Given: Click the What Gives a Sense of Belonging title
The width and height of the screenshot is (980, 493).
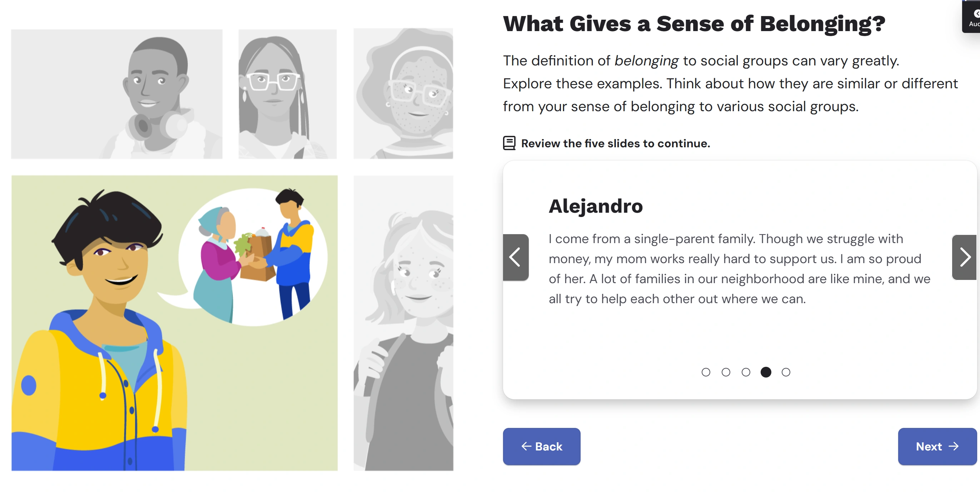Looking at the screenshot, I should click(x=694, y=24).
